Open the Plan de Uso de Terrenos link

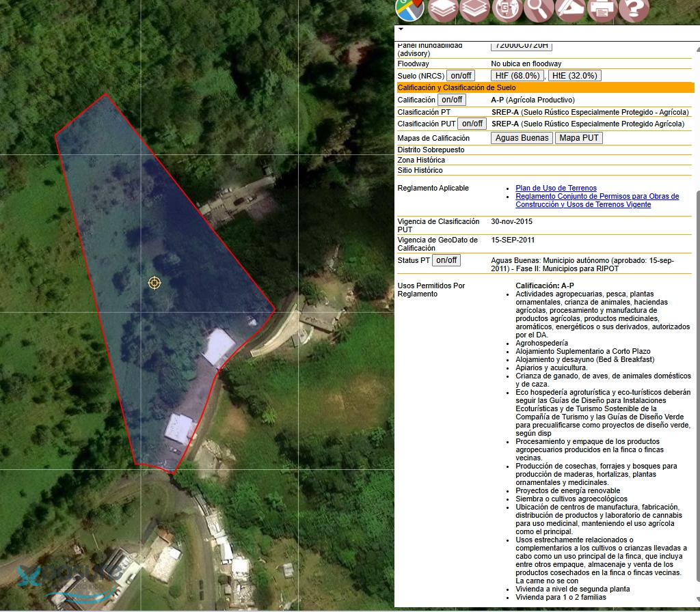coord(556,188)
